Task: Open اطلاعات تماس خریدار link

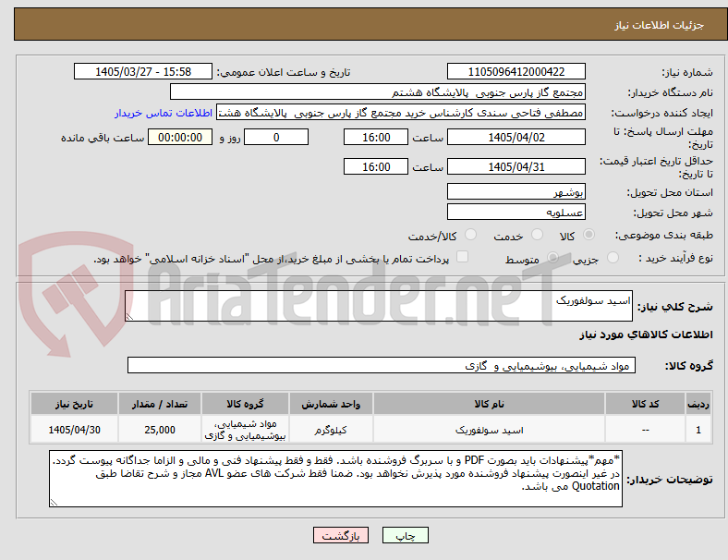Action: tap(164, 113)
